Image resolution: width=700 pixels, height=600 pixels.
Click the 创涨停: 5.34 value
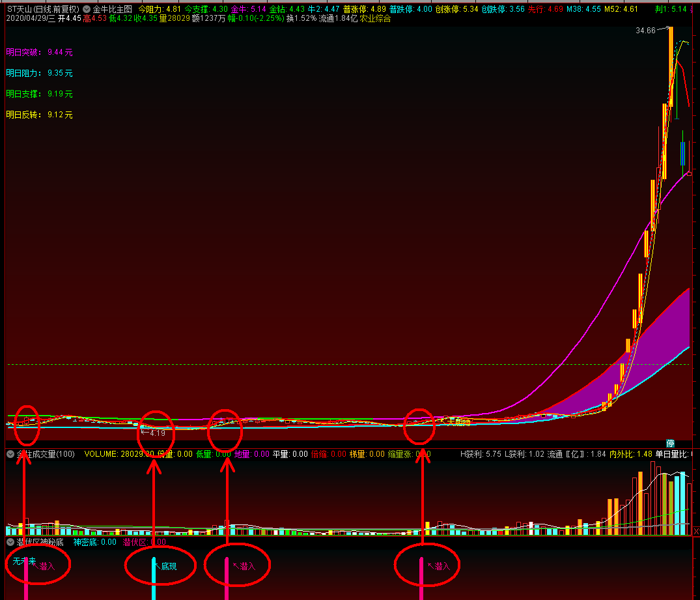point(456,9)
